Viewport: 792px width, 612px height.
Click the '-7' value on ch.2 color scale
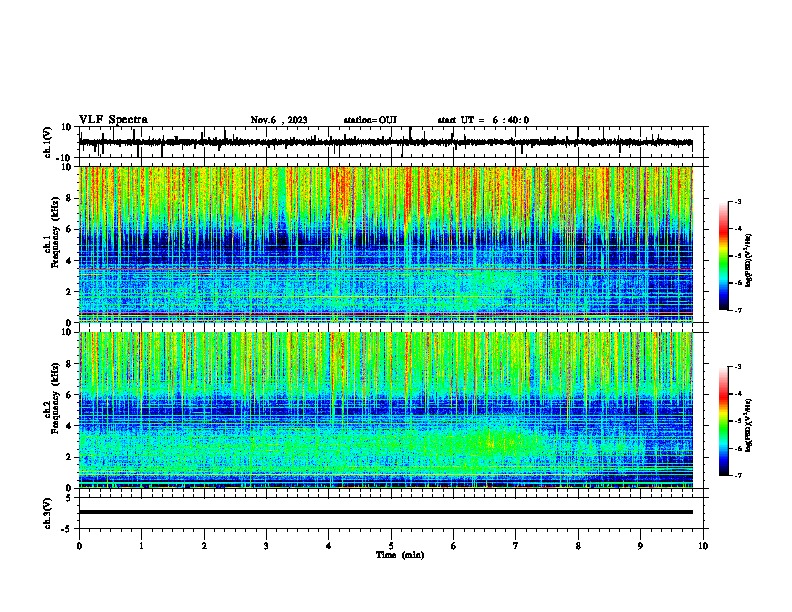coord(737,476)
